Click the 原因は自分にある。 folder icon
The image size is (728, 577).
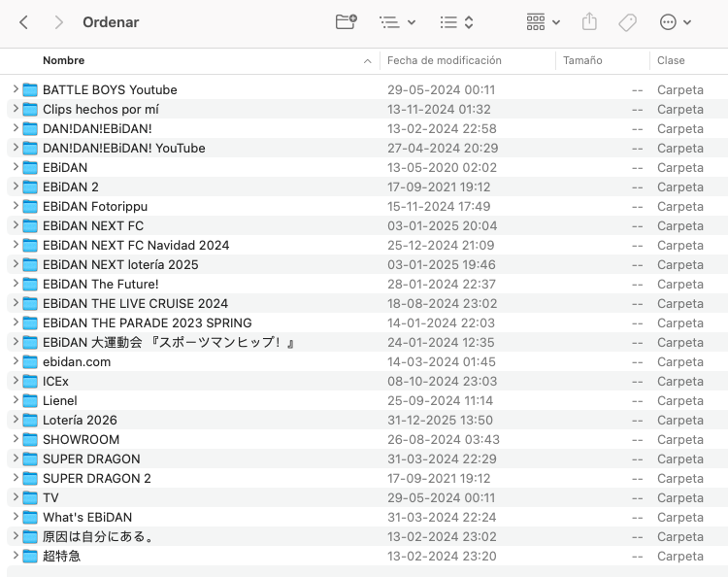30,537
